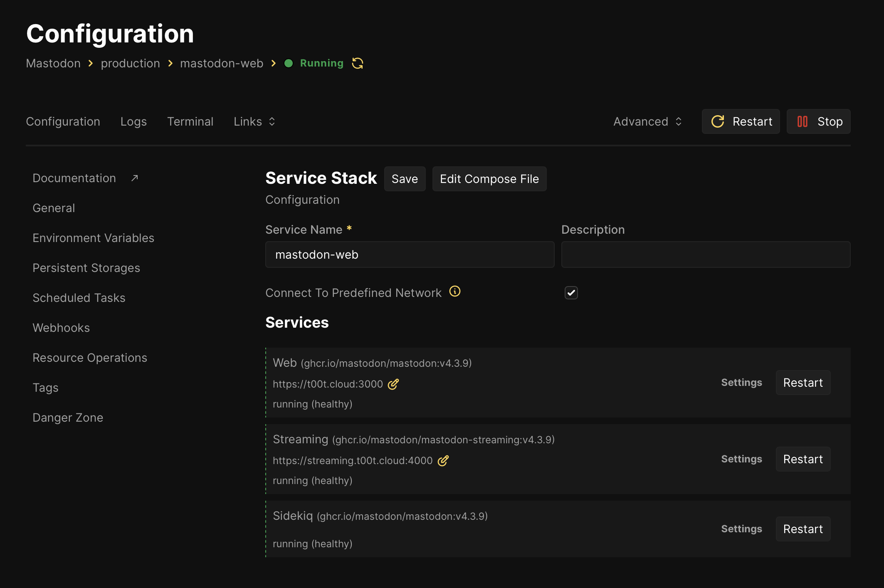Click Edit Compose File
Screen dimensions: 884x588
click(489, 179)
